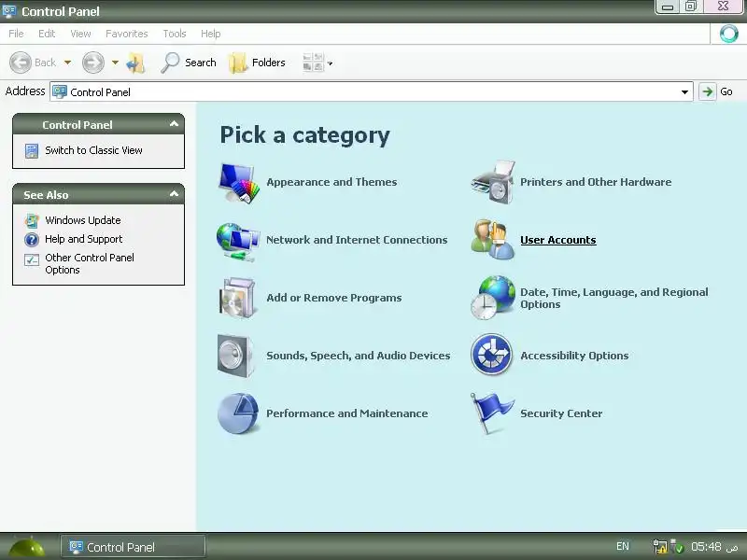Click the Control Panel icon in the address bar
This screenshot has width=747, height=560.
click(x=60, y=91)
